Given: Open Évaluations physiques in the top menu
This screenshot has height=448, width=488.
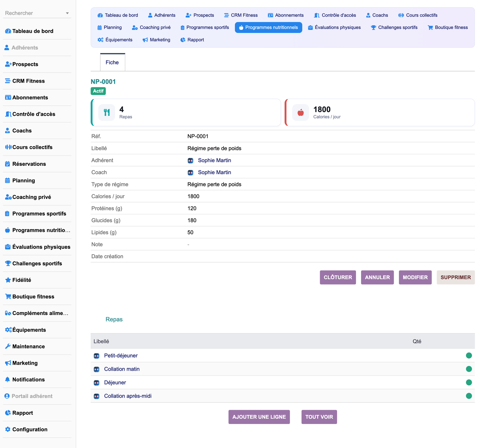Looking at the screenshot, I should (x=334, y=28).
